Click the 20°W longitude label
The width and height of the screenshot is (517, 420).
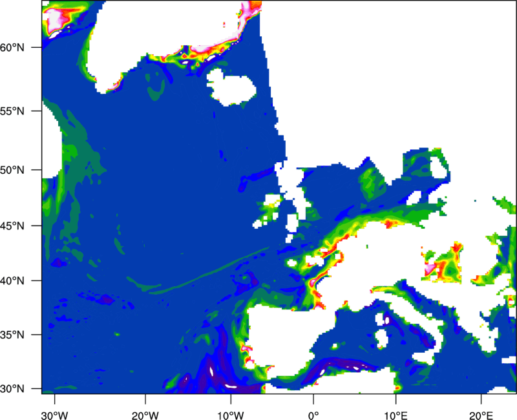click(145, 415)
